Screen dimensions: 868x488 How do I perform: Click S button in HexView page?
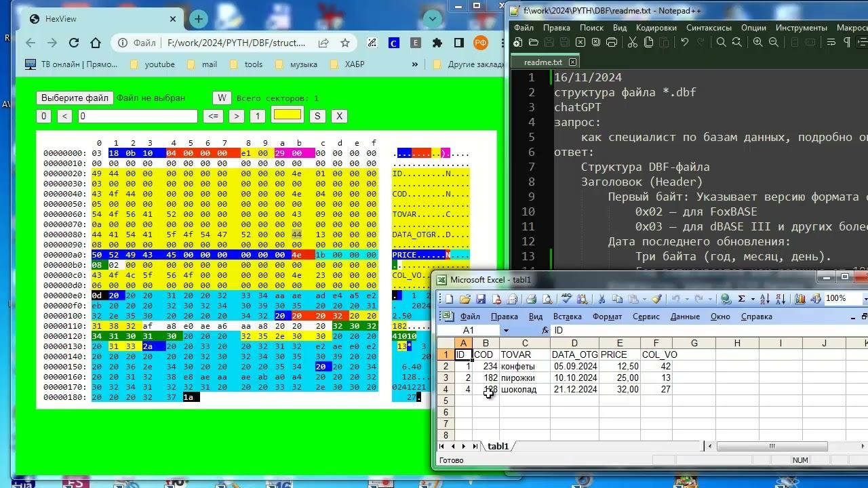point(317,116)
